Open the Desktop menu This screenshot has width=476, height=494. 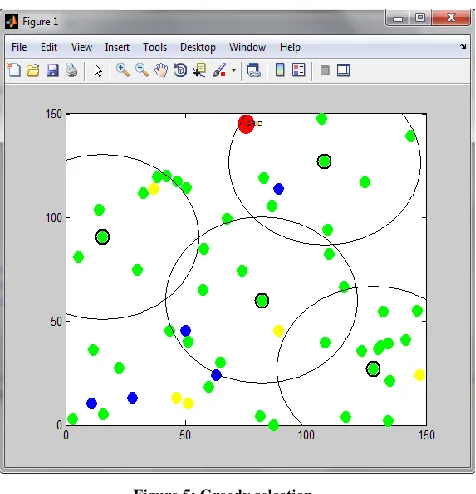(198, 47)
